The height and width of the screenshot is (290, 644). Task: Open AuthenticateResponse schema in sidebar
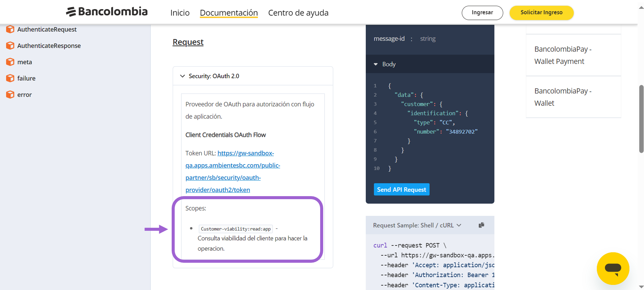(49, 45)
